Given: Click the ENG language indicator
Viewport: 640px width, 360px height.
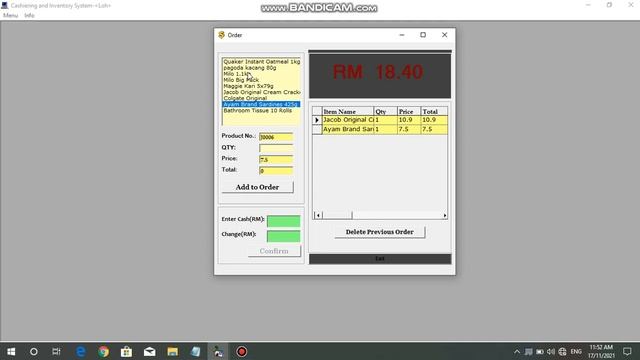Looking at the screenshot, I should click(576, 351).
